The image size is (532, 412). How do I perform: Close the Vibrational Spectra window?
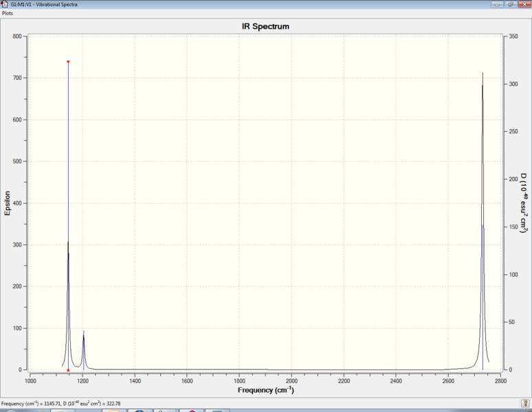tap(524, 4)
